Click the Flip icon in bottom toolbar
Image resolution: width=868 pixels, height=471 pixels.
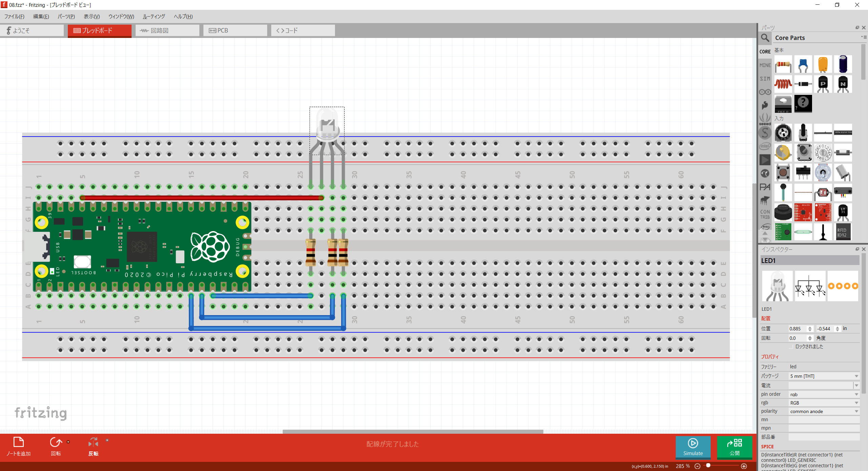tap(93, 443)
